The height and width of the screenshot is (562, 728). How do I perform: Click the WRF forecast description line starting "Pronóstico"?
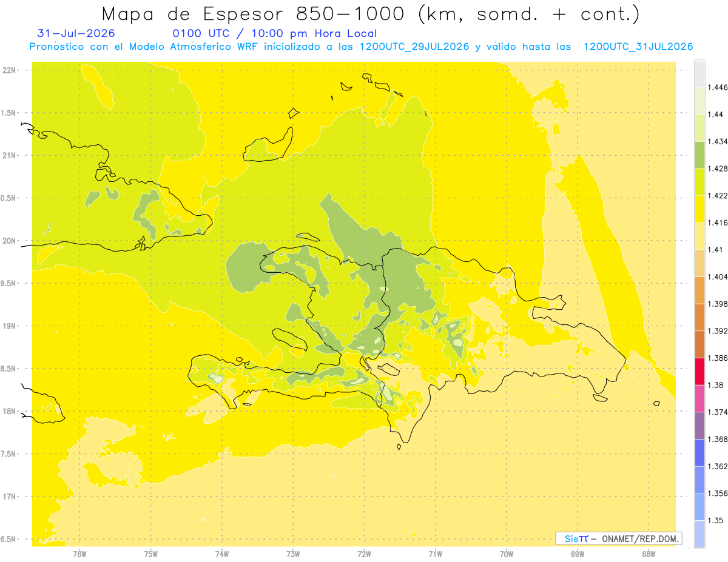pos(361,47)
